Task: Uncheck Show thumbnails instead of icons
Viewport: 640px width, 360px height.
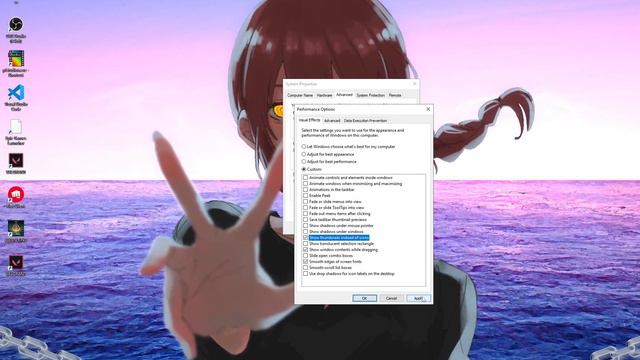Action: (306, 238)
